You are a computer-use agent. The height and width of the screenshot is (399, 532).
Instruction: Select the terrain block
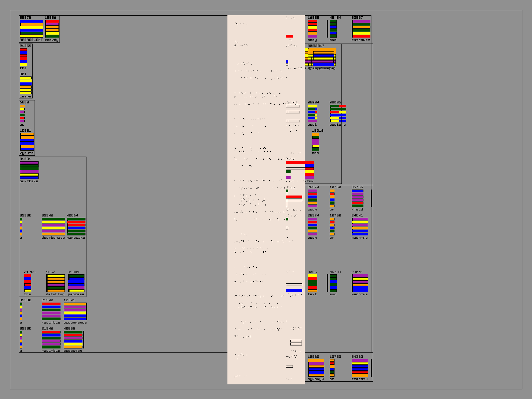(360, 368)
